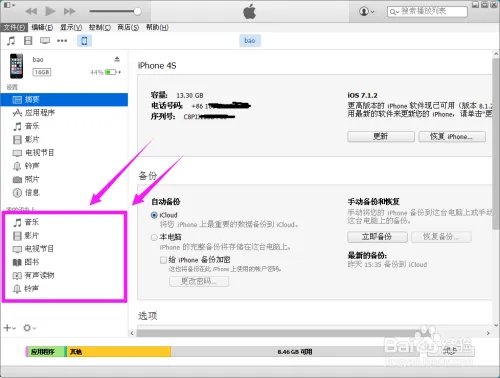The image size is (500, 378).
Task: Click the iPhone 4S heading text
Action: pyautogui.click(x=157, y=66)
